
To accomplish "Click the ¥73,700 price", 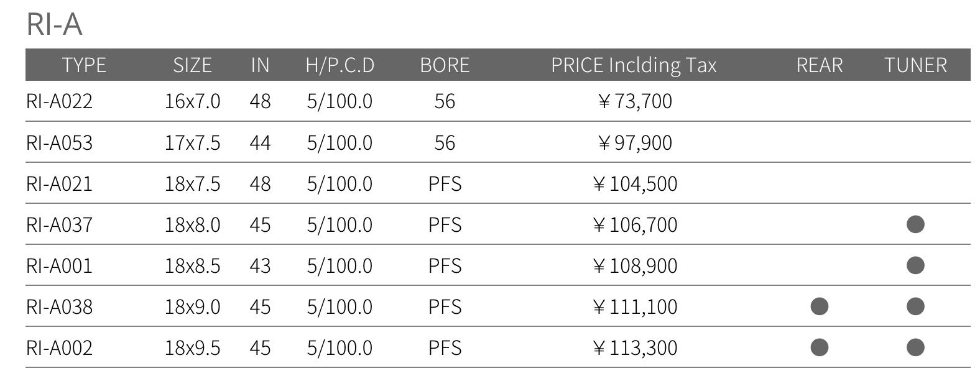I will click(636, 101).
